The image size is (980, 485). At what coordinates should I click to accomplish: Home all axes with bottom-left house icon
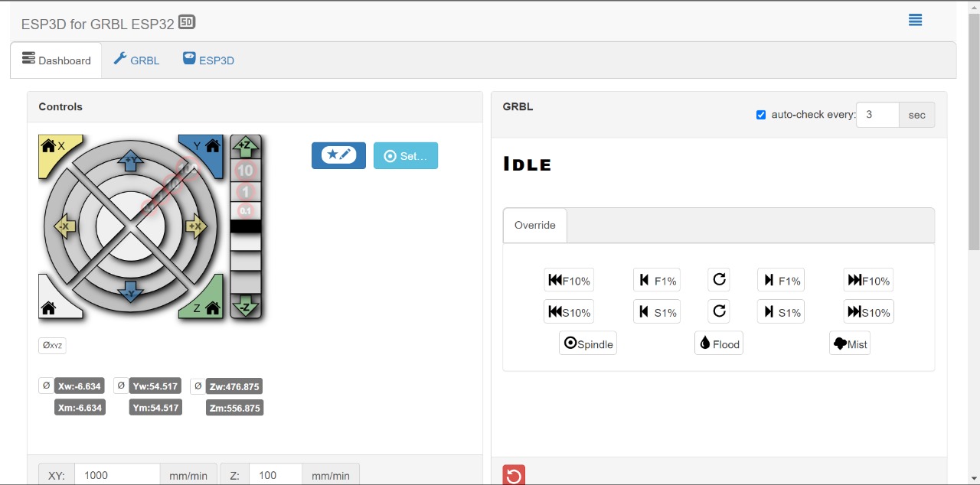pyautogui.click(x=49, y=308)
